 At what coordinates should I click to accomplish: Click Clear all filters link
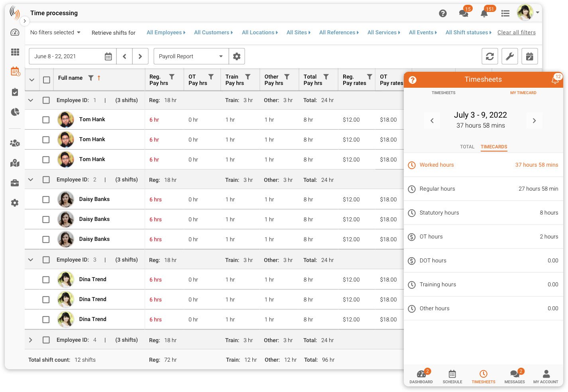(517, 32)
